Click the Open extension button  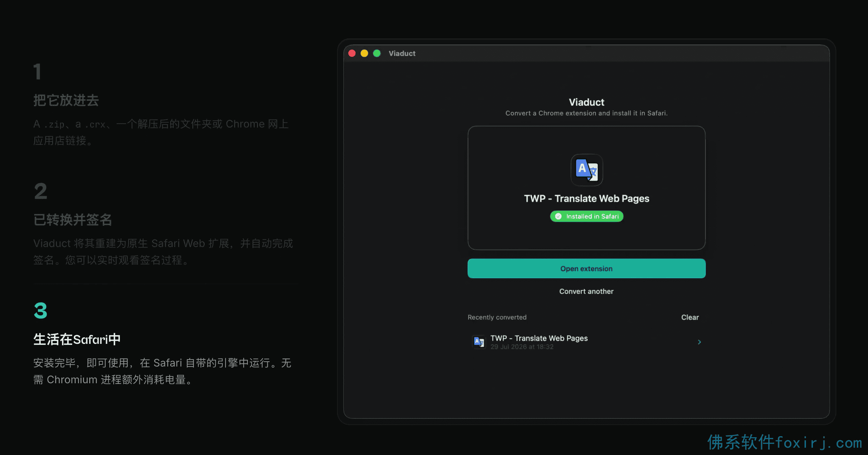tap(586, 268)
